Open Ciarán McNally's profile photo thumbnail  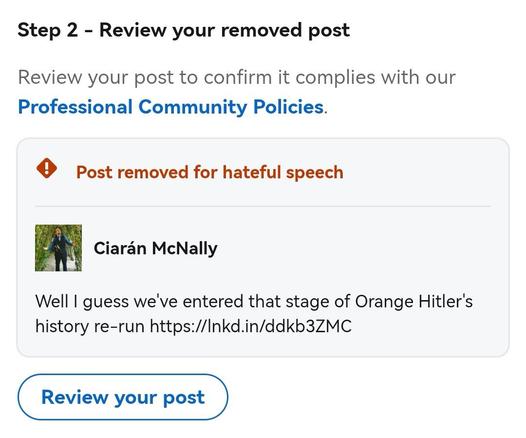[x=58, y=248]
